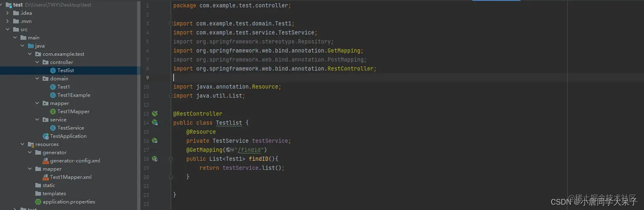Image resolution: width=644 pixels, height=210 pixels.
Task: Select Test1Mapper.xml in the tree
Action: coord(71,177)
